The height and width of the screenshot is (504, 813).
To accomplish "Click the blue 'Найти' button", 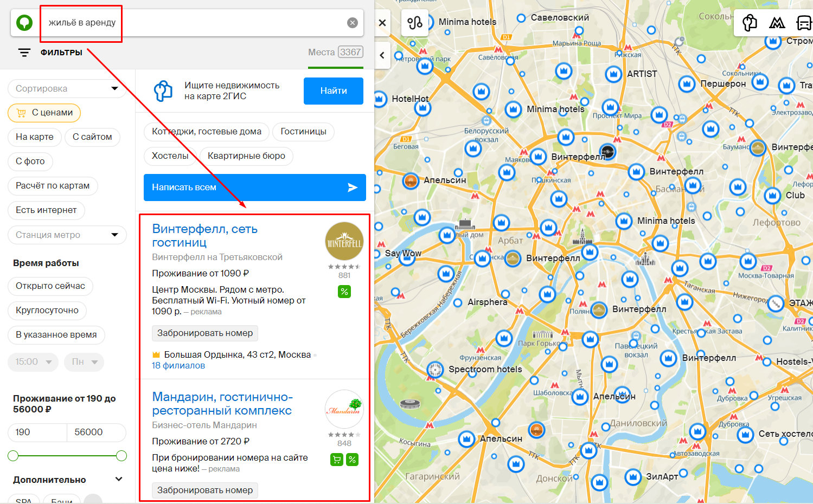I will point(334,91).
